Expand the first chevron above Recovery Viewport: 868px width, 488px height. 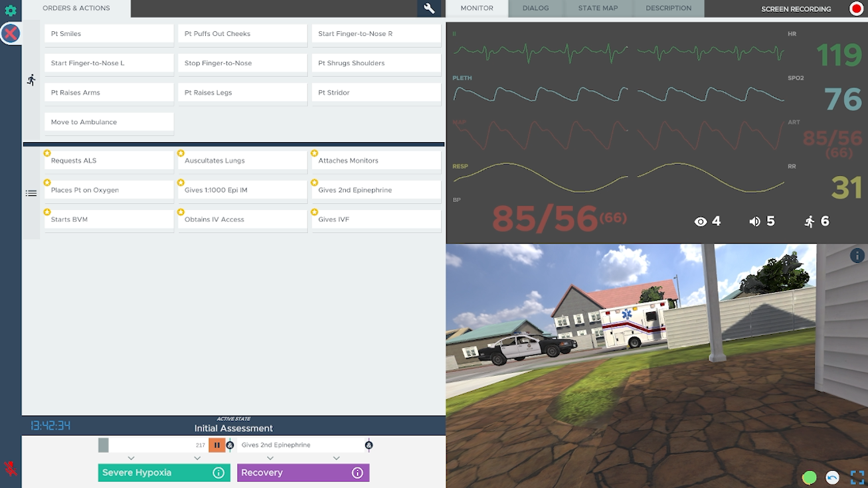(x=270, y=458)
